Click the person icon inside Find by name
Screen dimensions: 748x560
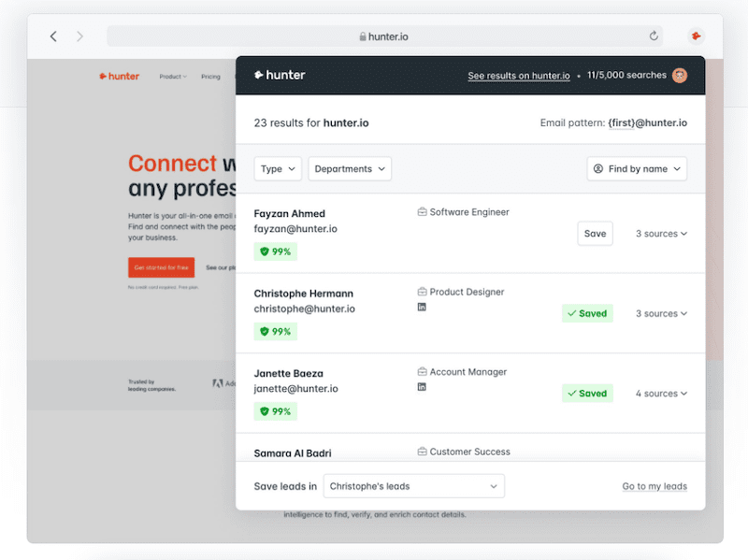(x=597, y=168)
